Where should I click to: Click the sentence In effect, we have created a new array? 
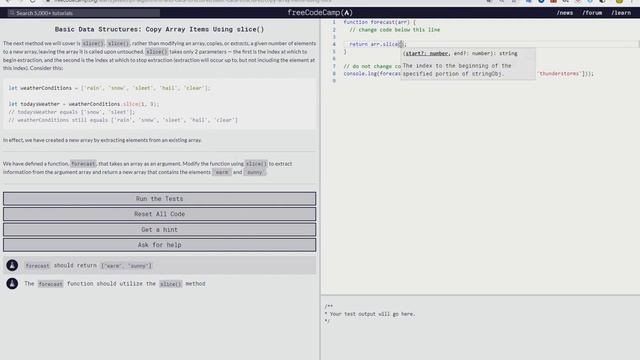(x=102, y=140)
